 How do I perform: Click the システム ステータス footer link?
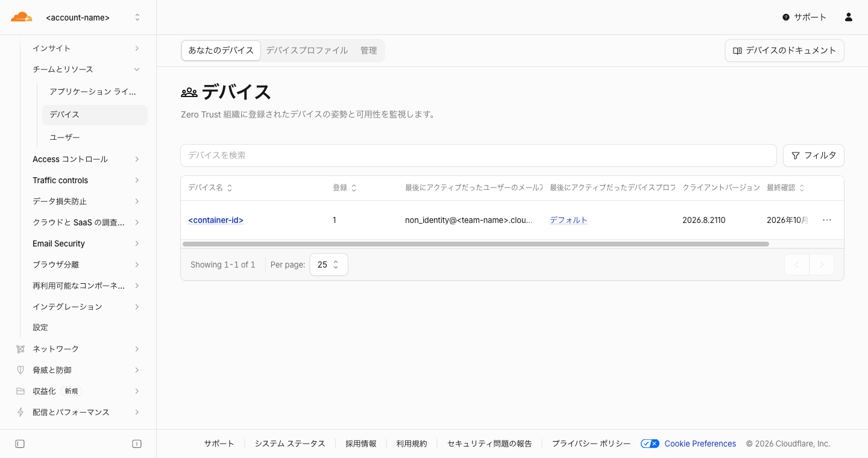click(290, 444)
